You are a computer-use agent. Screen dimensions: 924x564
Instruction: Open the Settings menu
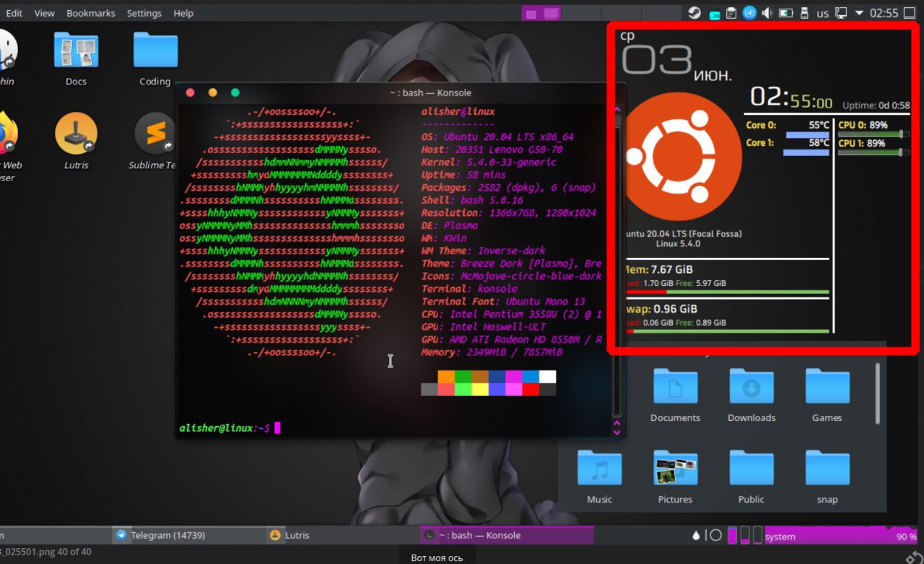tap(144, 13)
